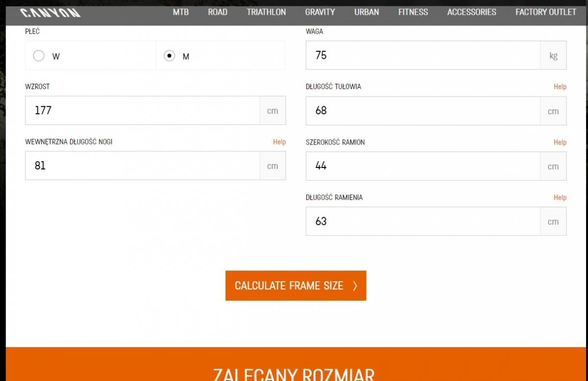588x381 pixels.
Task: Click the Długość ramienia input field
Action: (x=423, y=221)
